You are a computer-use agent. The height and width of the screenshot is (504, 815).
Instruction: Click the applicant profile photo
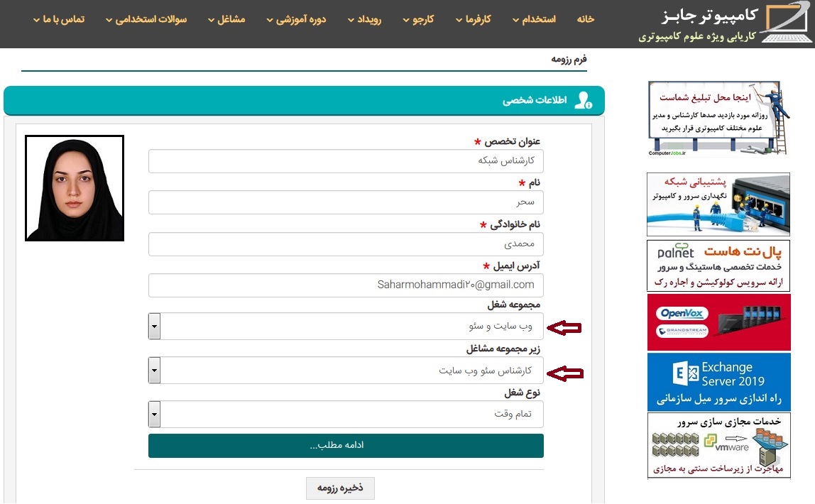pos(75,188)
